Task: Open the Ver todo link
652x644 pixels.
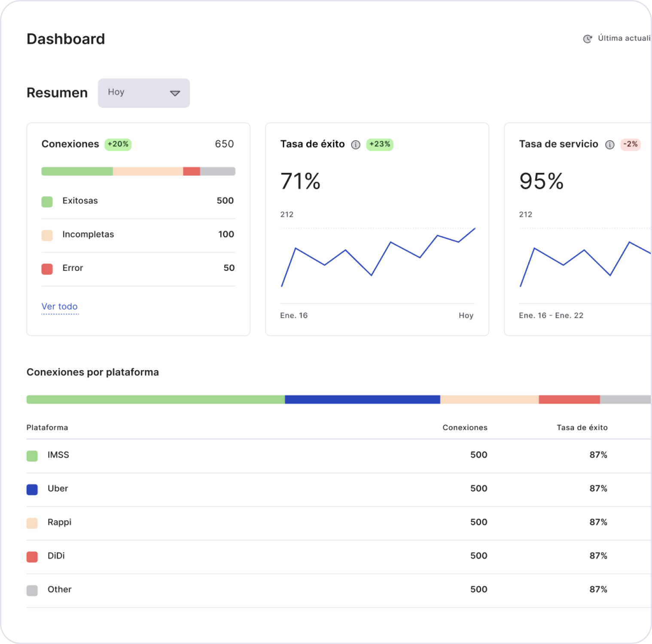Action: [60, 307]
